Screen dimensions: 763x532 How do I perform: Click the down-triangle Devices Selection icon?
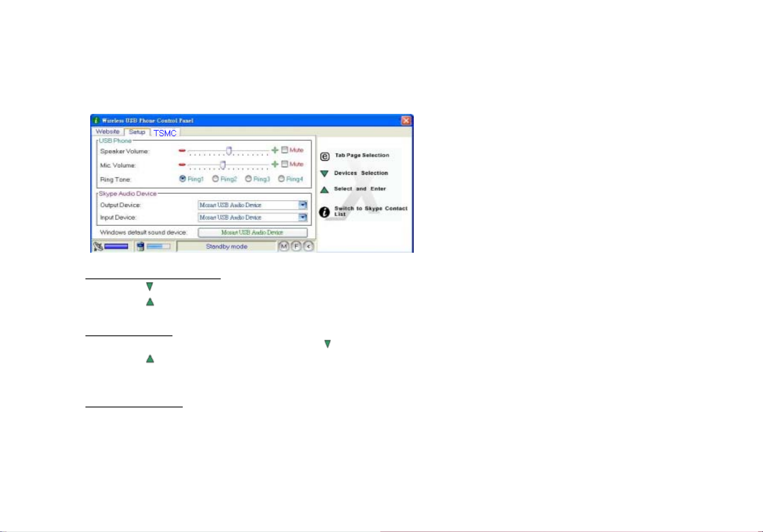(324, 174)
